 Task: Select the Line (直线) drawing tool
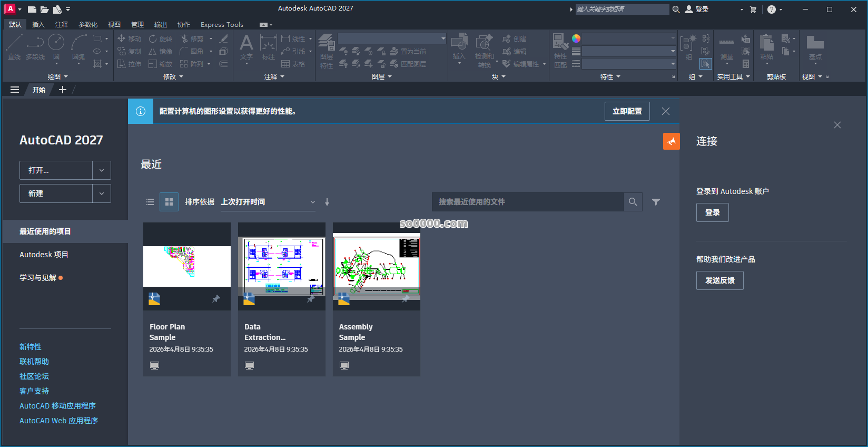point(14,46)
